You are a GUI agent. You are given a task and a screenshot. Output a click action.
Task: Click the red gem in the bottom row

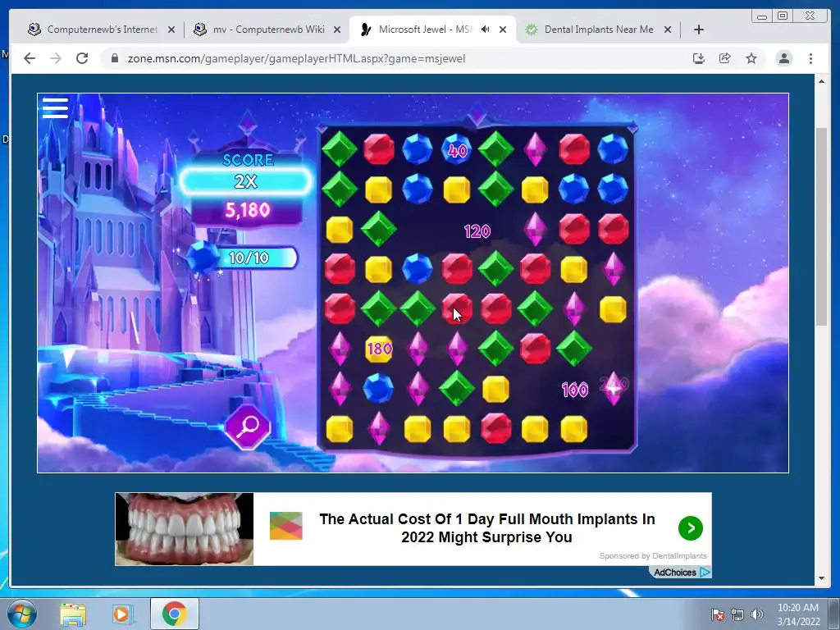coord(495,428)
